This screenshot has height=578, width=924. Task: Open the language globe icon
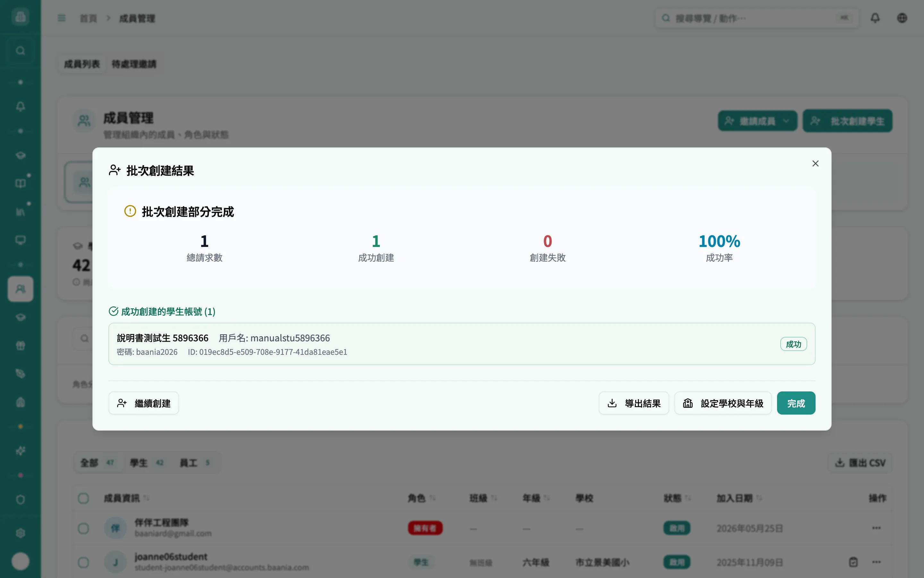coord(902,18)
